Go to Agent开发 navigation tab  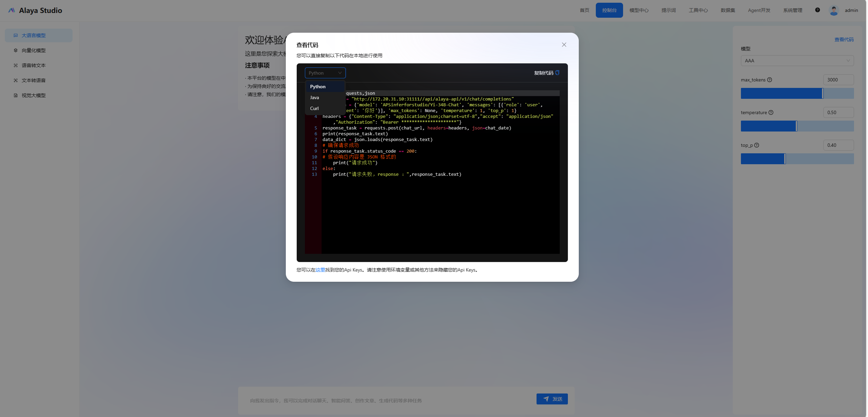click(x=759, y=10)
